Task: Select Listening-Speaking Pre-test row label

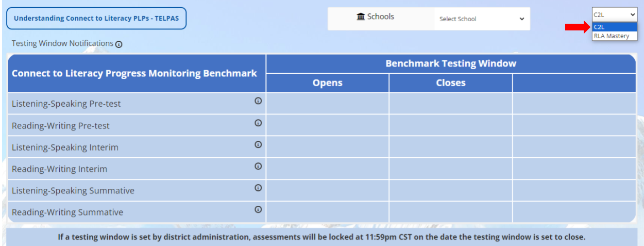Action: [66, 104]
